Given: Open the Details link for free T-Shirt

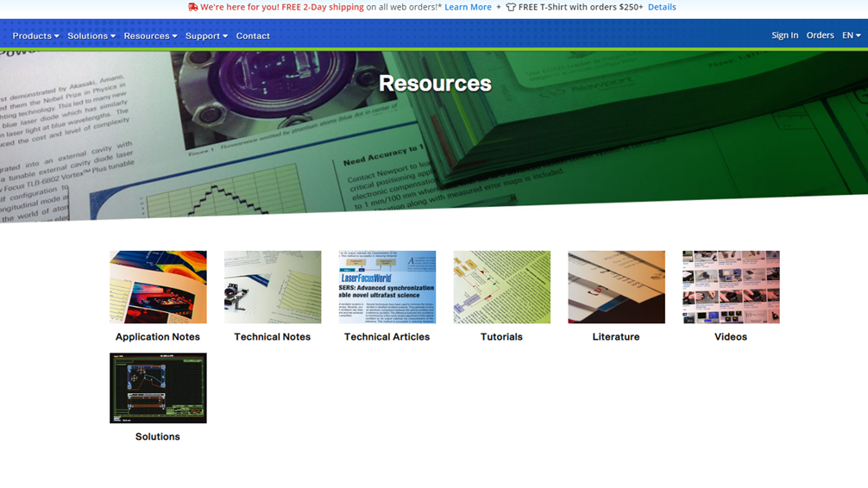Looking at the screenshot, I should (662, 7).
